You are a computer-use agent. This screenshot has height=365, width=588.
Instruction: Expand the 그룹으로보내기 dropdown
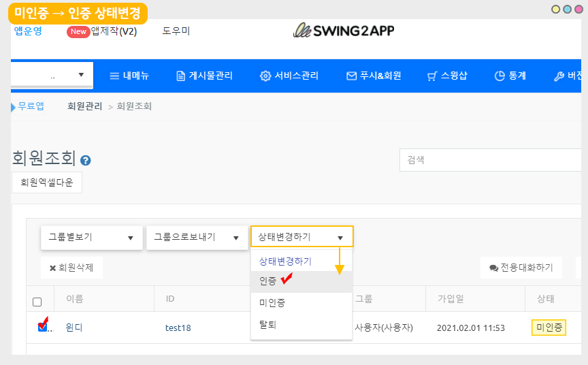pyautogui.click(x=196, y=237)
